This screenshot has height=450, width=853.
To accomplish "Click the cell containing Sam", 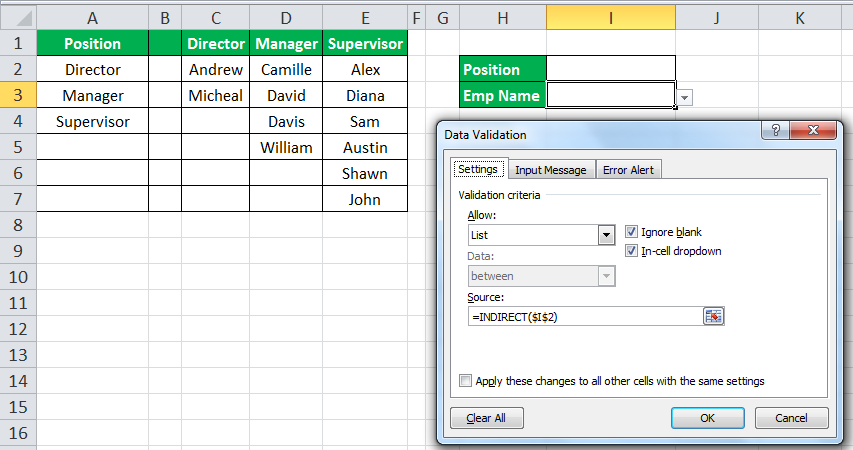I will pyautogui.click(x=365, y=121).
